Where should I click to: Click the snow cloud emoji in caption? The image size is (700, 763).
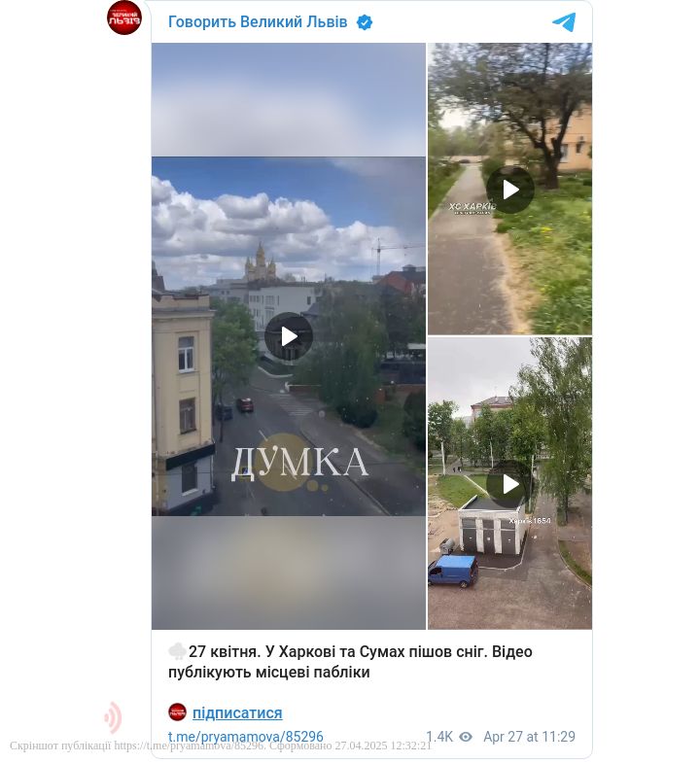coord(177,651)
